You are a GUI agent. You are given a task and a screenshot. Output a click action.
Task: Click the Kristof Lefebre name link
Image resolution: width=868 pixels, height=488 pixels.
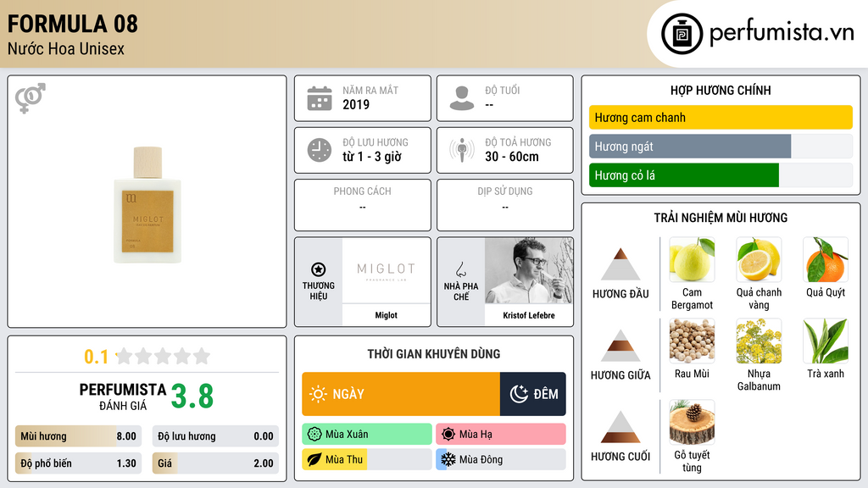529,315
